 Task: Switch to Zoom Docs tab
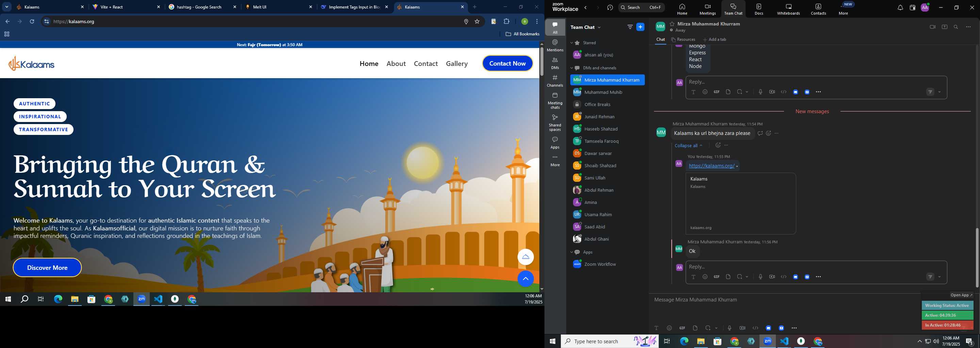[759, 9]
